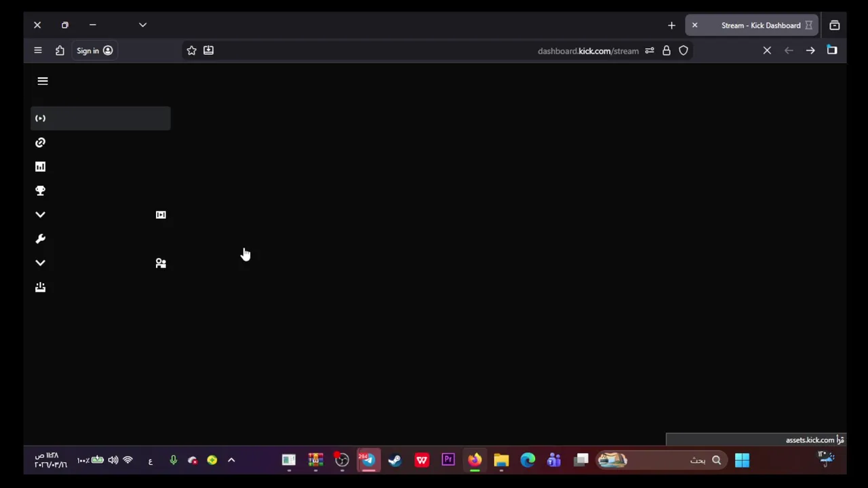Open Microsoft Edge from the taskbar
The height and width of the screenshot is (488, 868).
click(528, 461)
